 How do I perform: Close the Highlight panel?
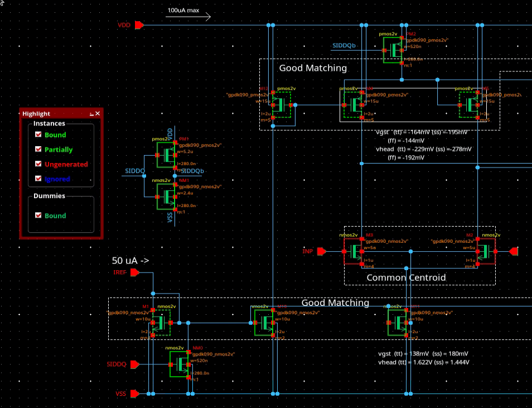(98, 113)
